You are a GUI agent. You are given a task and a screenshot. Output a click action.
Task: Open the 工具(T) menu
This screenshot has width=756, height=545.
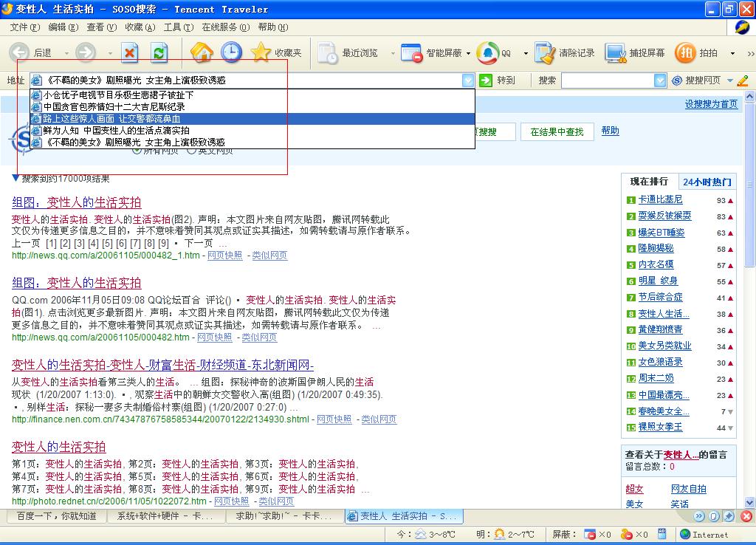pyautogui.click(x=179, y=27)
